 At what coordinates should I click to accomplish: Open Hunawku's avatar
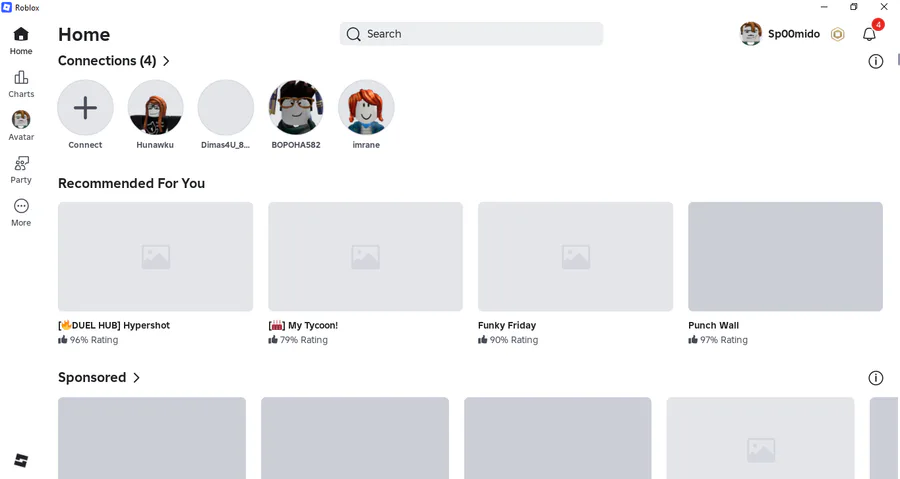tap(155, 108)
